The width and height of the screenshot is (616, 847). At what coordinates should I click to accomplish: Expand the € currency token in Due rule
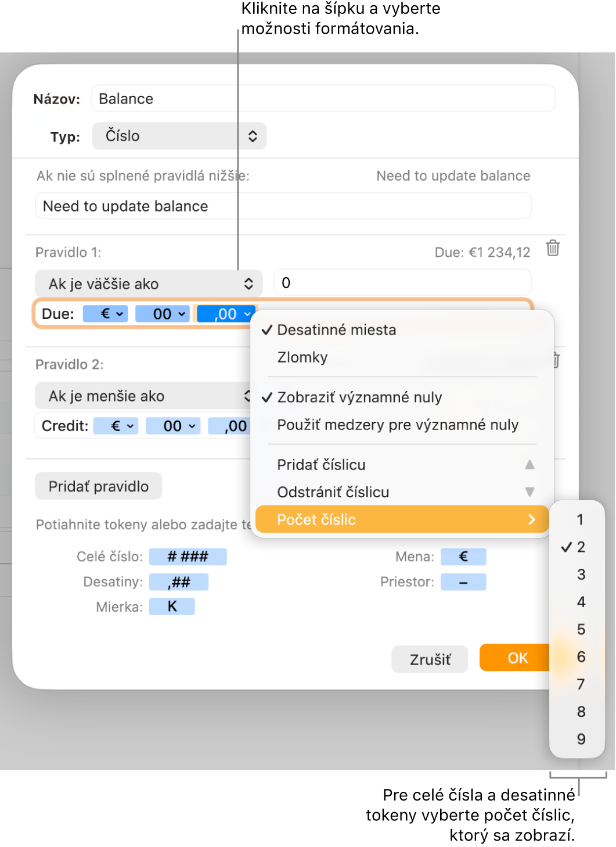click(106, 314)
